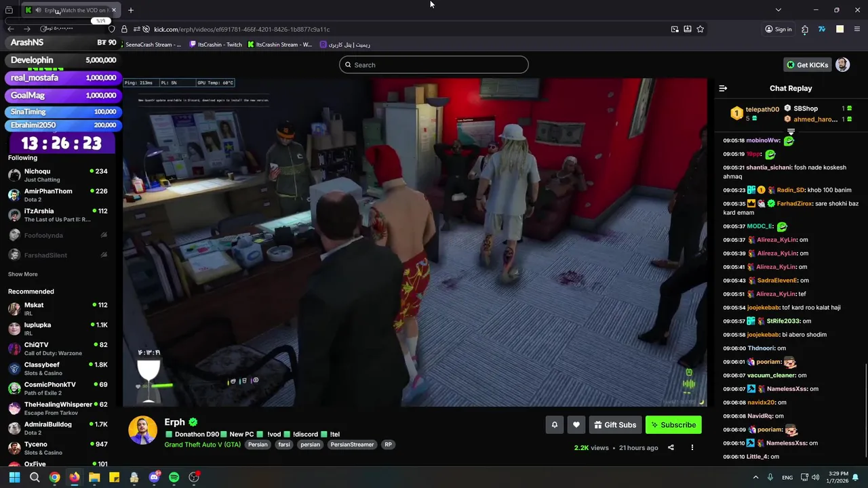
Task: Click telepath00 in gift leaderboard
Action: click(762, 109)
